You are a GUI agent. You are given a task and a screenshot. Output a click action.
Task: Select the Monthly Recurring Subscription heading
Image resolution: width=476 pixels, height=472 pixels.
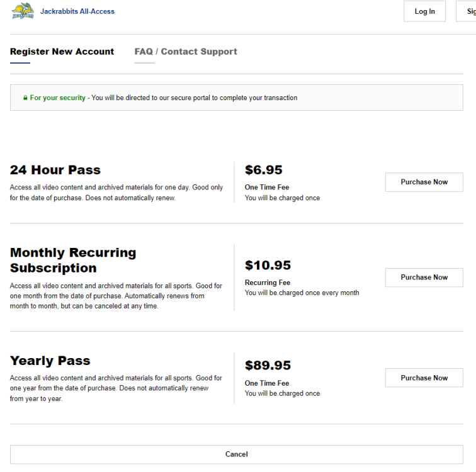73,261
